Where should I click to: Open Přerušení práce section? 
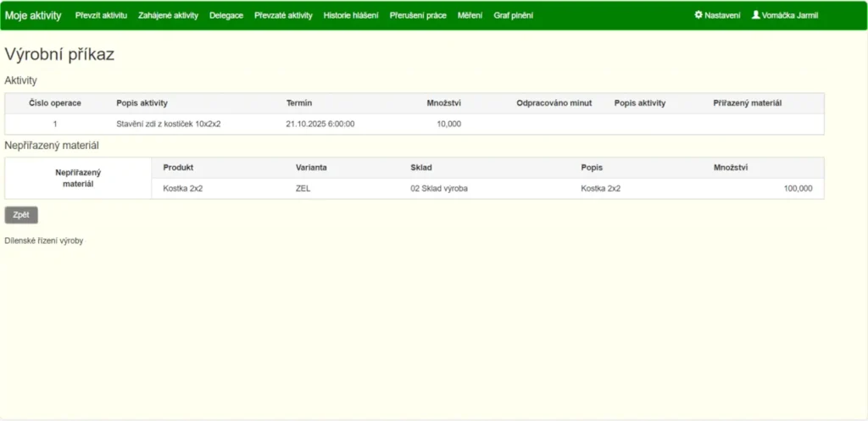click(418, 15)
